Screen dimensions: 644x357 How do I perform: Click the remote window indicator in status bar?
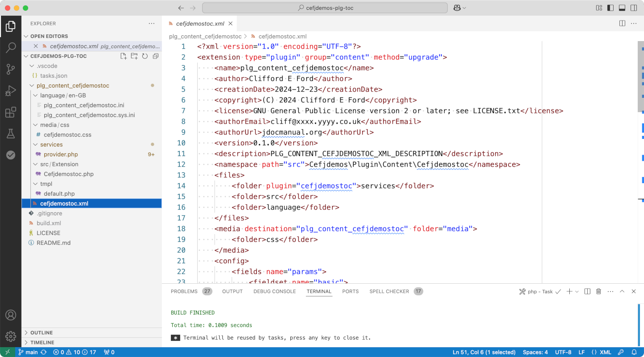tap(8, 352)
